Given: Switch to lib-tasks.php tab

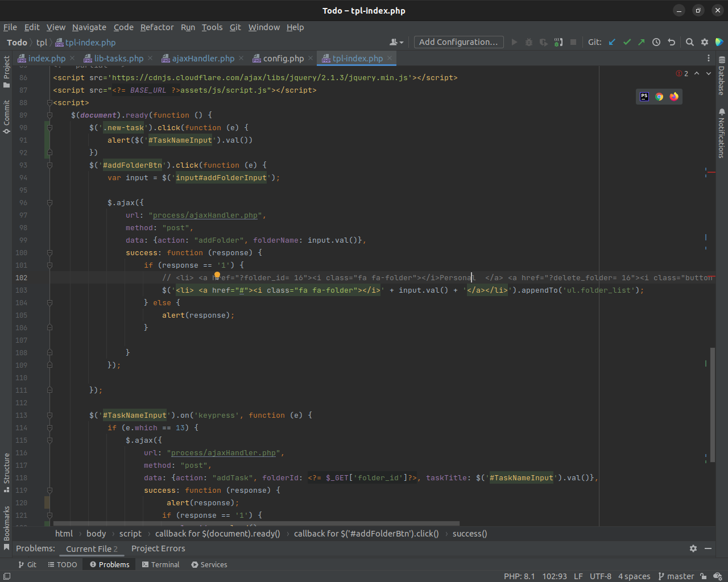Looking at the screenshot, I should click(x=119, y=58).
